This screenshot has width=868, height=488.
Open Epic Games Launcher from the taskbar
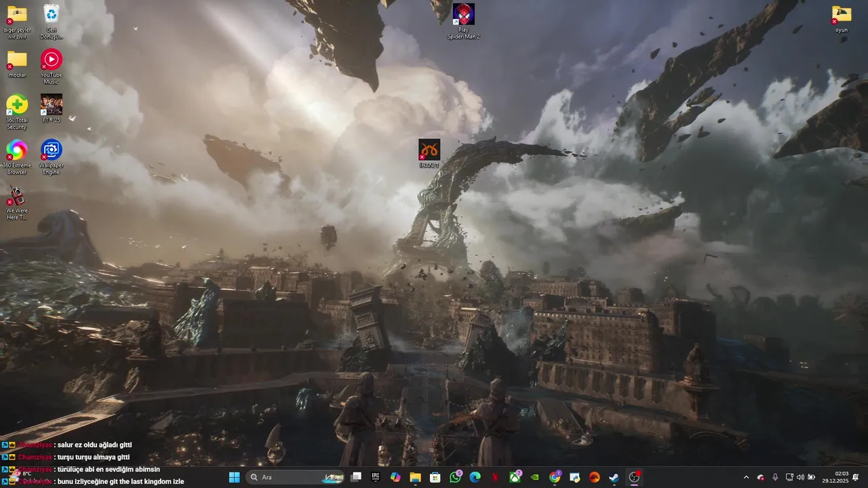(376, 477)
